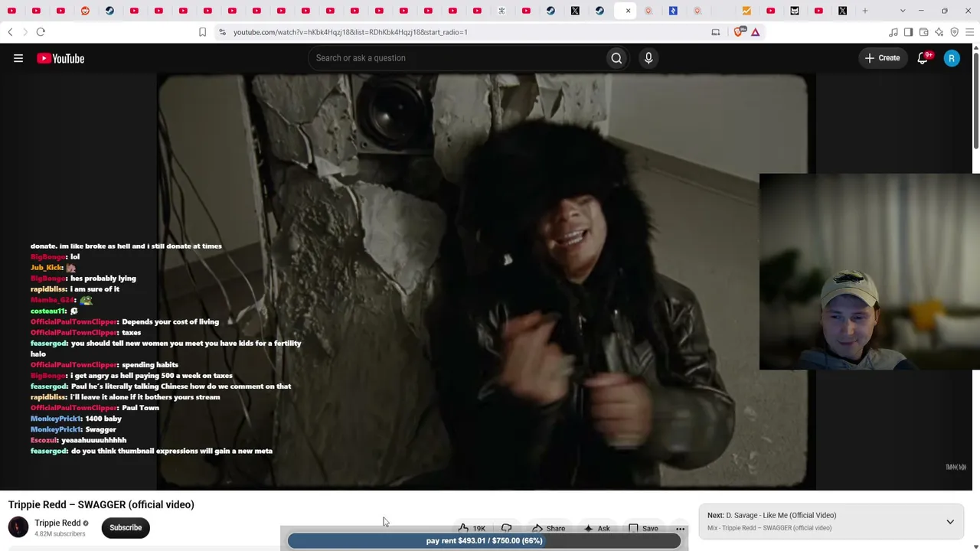Go back with the browser back arrow
This screenshot has width=980, height=551.
click(x=10, y=32)
